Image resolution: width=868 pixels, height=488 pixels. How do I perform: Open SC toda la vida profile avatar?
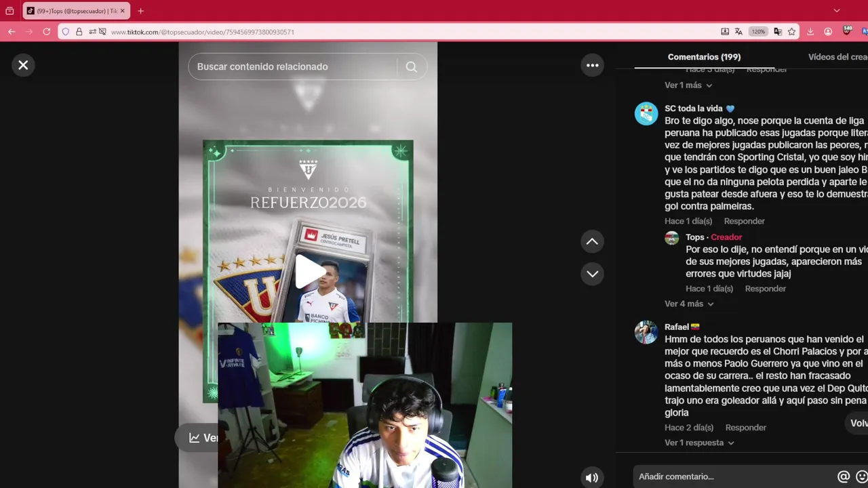(x=646, y=114)
